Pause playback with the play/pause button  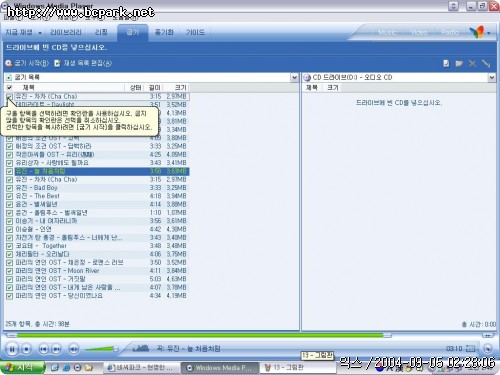[12, 349]
